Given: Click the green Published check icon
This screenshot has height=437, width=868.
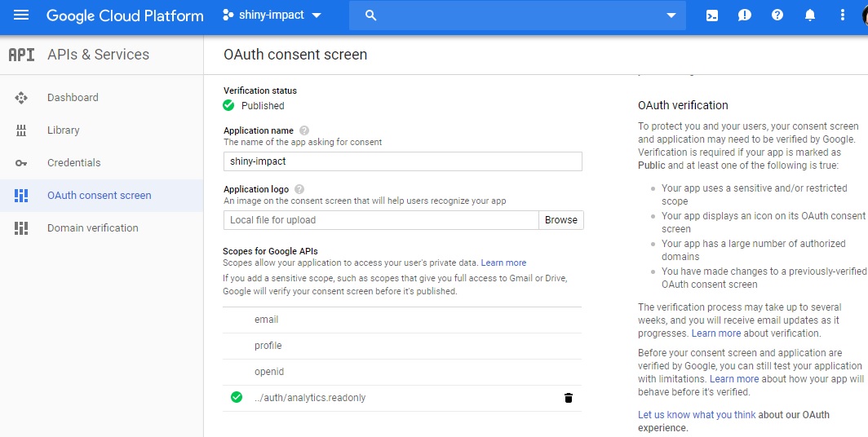Looking at the screenshot, I should pos(228,105).
